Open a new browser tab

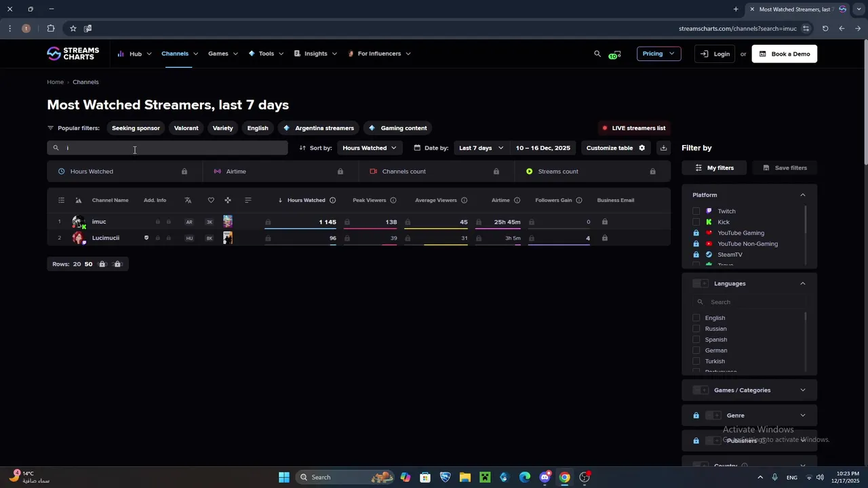coord(736,9)
